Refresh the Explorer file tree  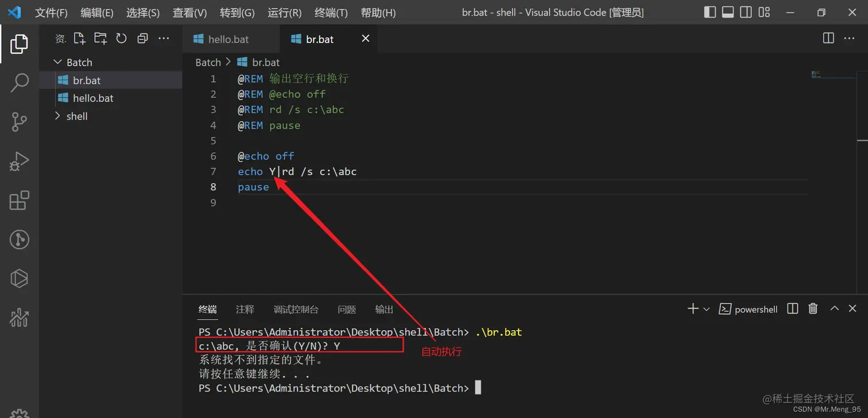[121, 38]
